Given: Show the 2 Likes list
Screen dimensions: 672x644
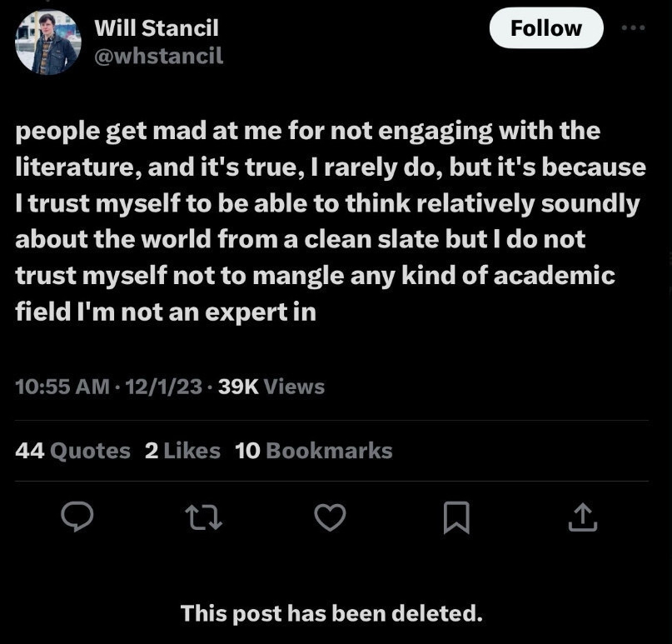Looking at the screenshot, I should 182,451.
